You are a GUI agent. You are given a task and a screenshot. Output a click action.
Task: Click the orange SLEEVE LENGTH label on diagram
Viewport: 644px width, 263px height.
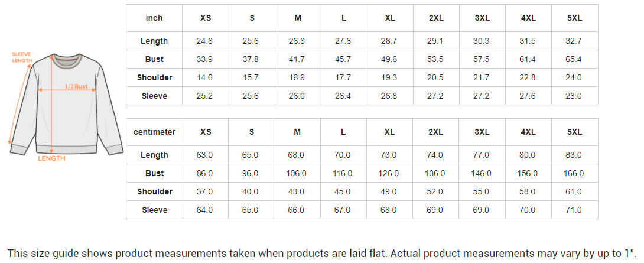22,58
